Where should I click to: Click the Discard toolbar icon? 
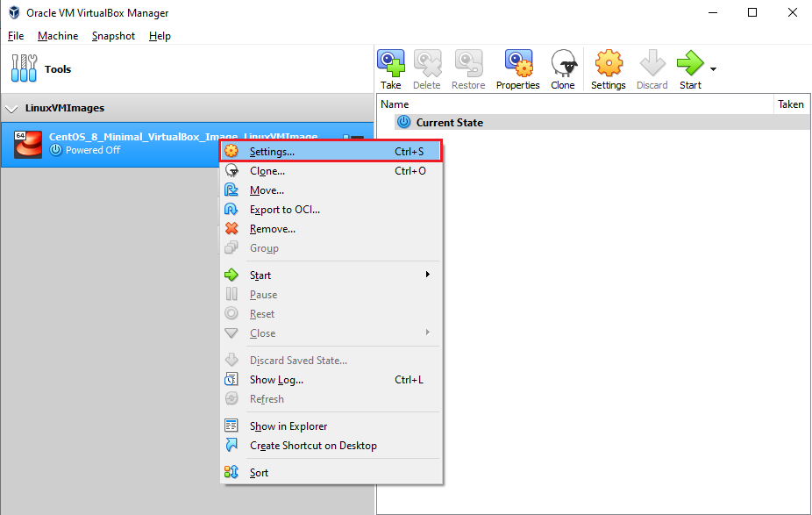pyautogui.click(x=652, y=70)
